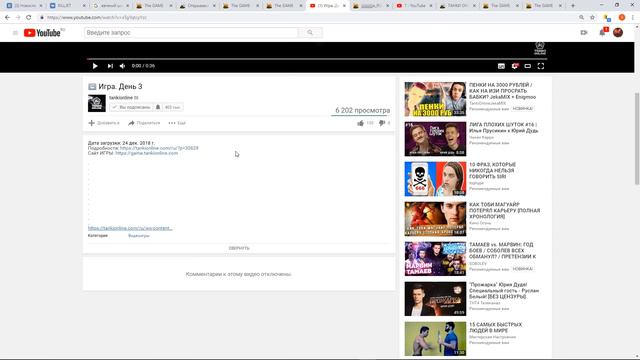Click the YouTube logo
This screenshot has height=360, width=640.
tap(42, 33)
